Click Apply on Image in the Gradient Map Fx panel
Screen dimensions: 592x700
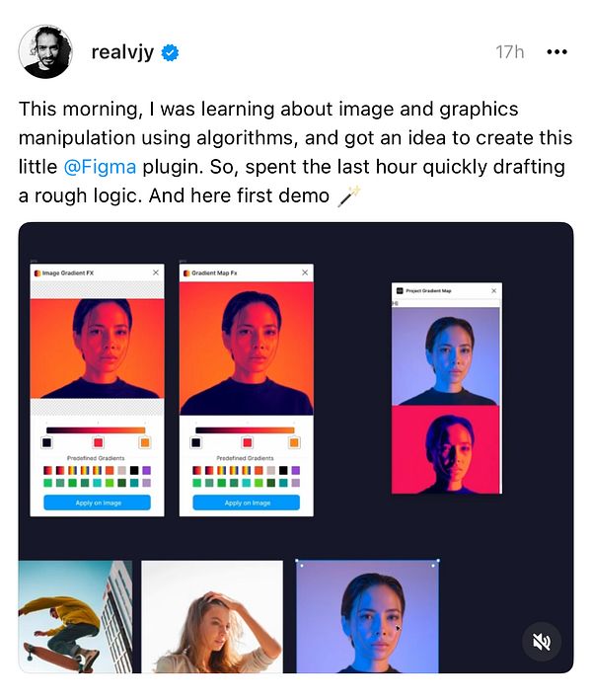point(247,503)
